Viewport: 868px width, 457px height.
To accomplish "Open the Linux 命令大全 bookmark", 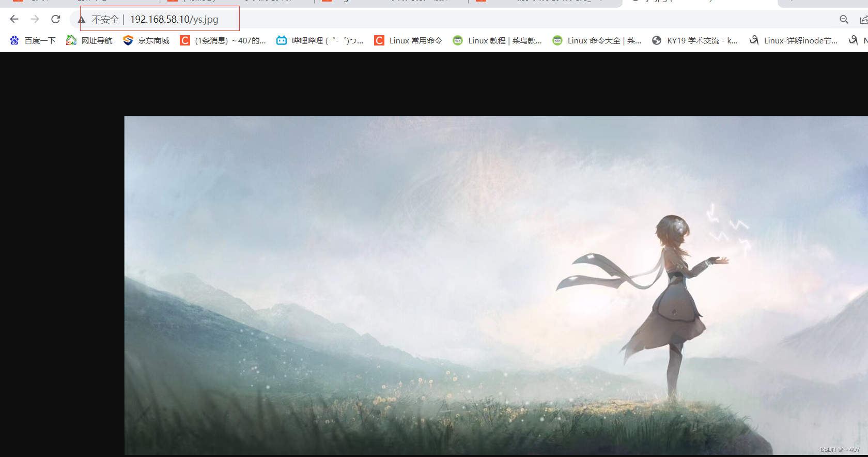I will tap(597, 40).
